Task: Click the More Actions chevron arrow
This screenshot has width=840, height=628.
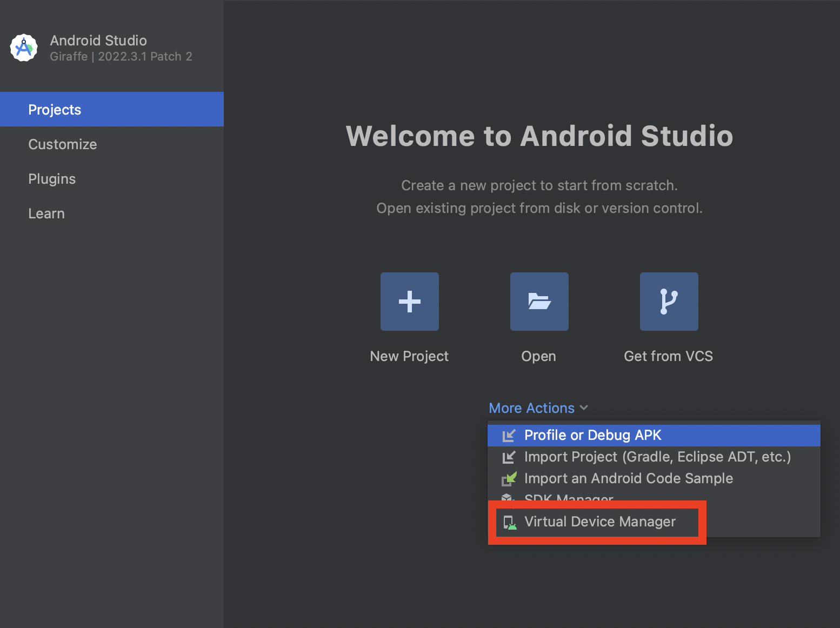Action: [x=584, y=408]
